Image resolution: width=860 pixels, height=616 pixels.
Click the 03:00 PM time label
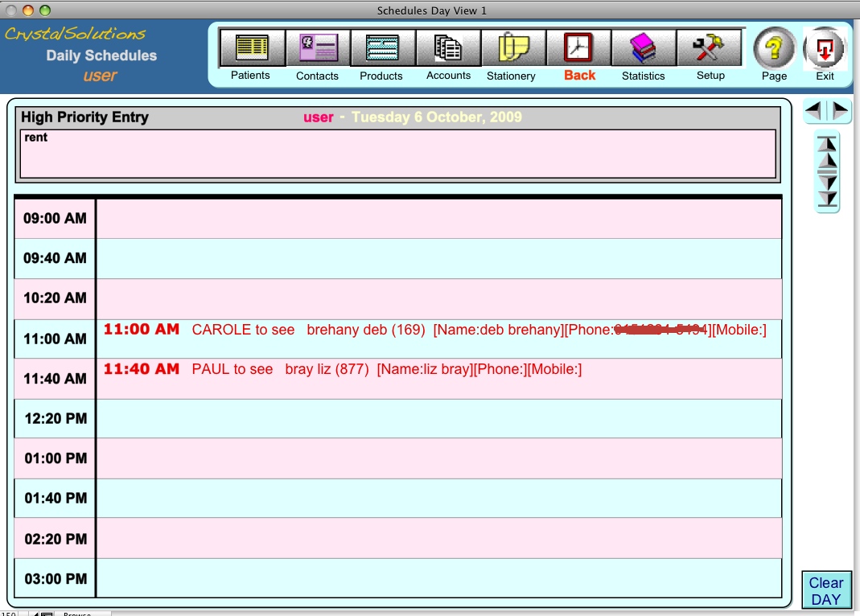(x=56, y=579)
